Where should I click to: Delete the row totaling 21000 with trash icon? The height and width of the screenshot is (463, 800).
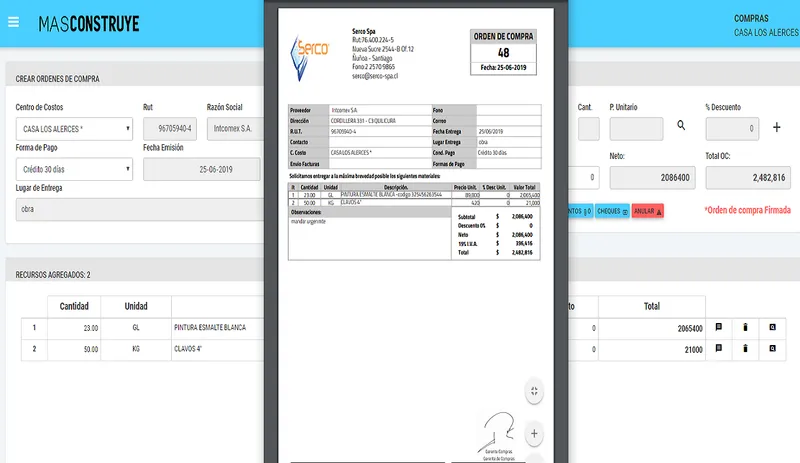pos(745,349)
